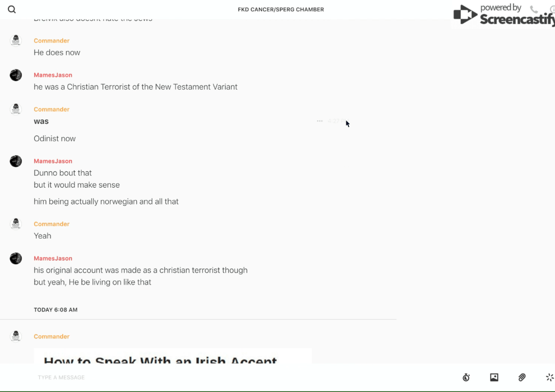
Task: Click the conversation title FKD CANCER/SPERG CHAMBER
Action: (x=281, y=10)
